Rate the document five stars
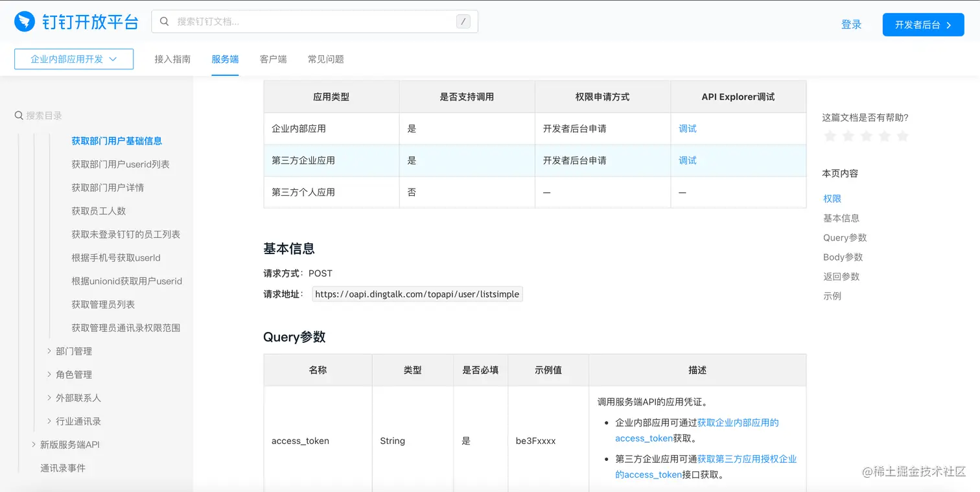Viewport: 980px width, 492px height. 902,136
